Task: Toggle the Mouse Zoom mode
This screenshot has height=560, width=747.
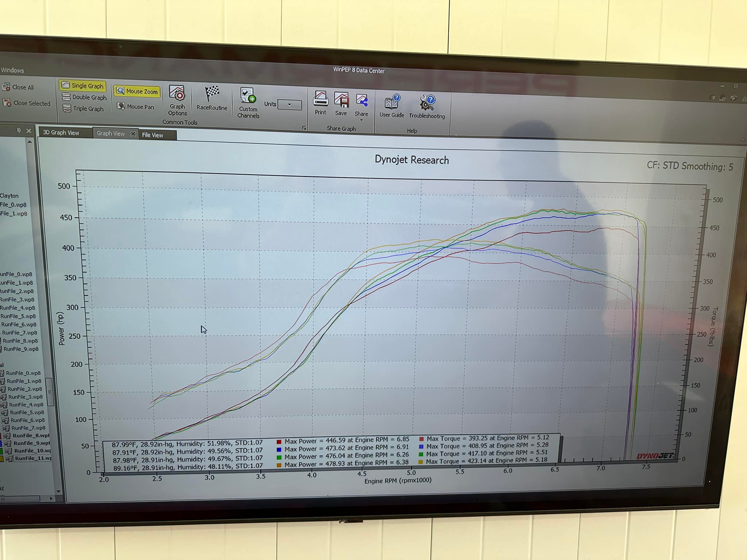Action: (x=137, y=91)
